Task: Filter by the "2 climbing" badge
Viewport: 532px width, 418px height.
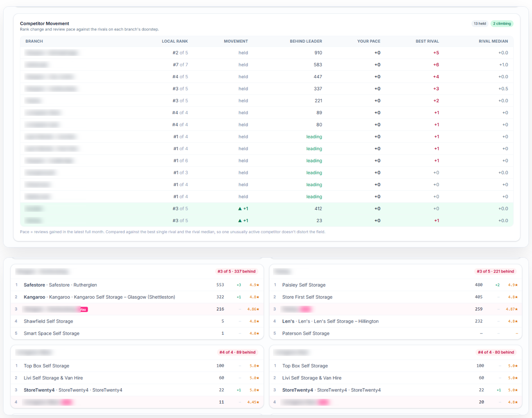Action: pos(502,23)
